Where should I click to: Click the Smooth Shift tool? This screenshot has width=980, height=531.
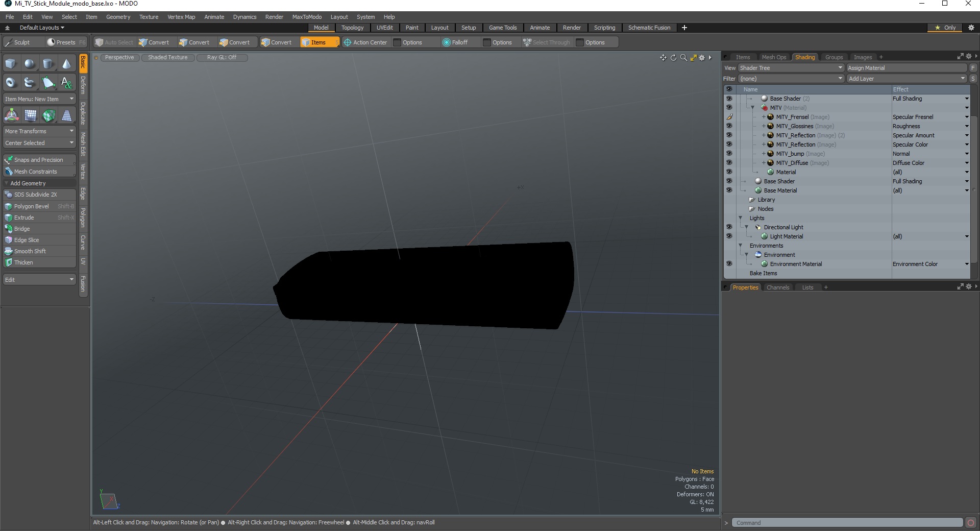[39, 251]
